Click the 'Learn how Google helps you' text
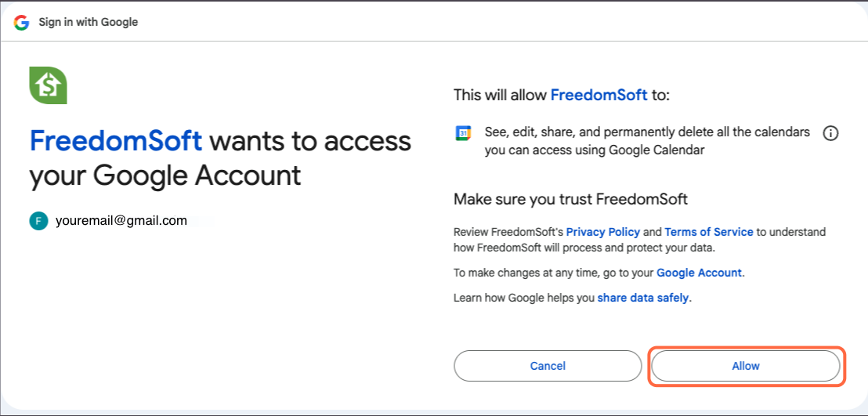 pyautogui.click(x=525, y=298)
